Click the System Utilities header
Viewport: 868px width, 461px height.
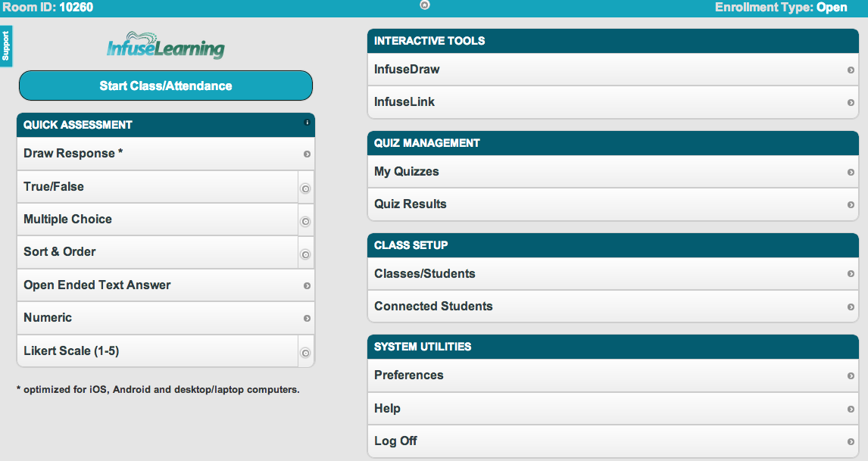pos(613,347)
